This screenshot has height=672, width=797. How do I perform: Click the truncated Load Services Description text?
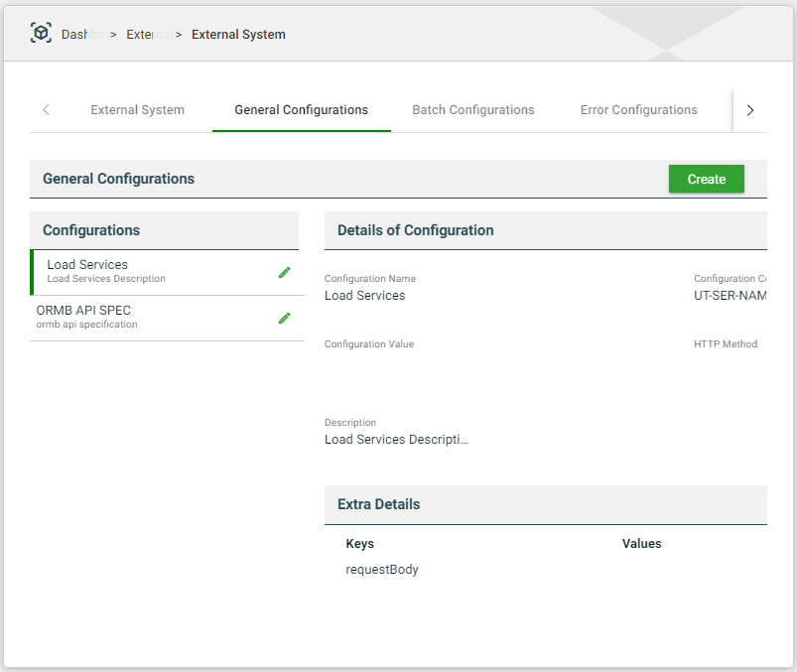(396, 440)
